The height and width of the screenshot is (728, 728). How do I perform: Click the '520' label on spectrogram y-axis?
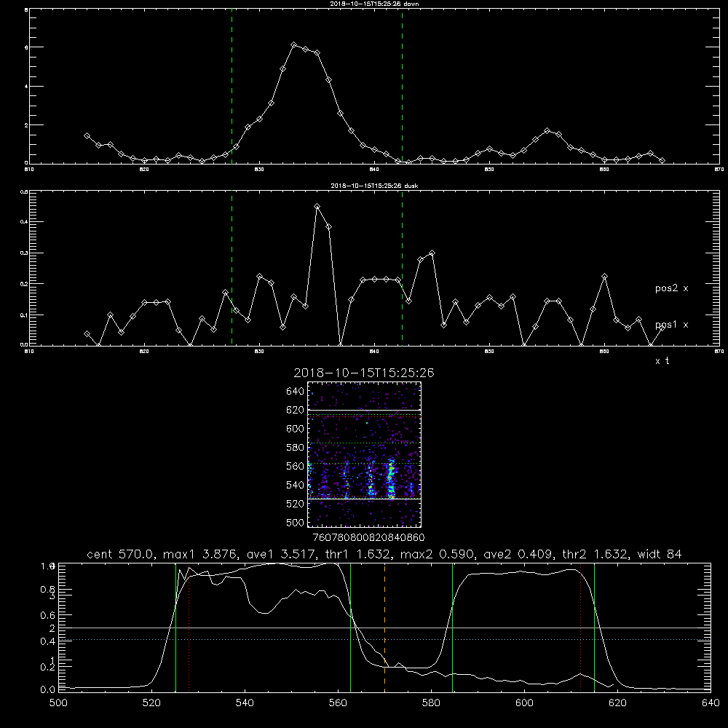click(x=296, y=505)
